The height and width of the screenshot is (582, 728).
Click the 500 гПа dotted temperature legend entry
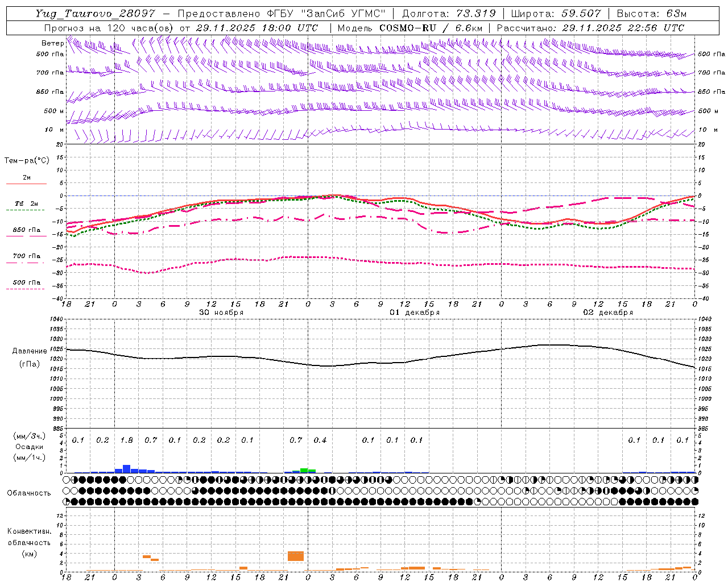26,285
